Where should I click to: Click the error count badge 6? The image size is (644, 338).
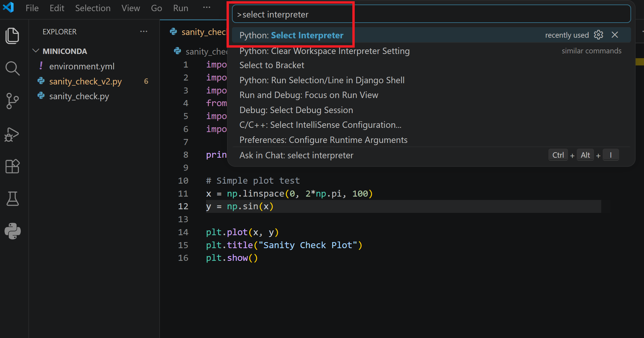click(x=146, y=81)
